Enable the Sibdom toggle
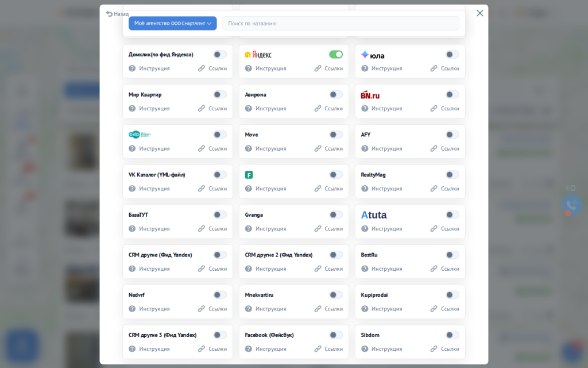 [452, 335]
